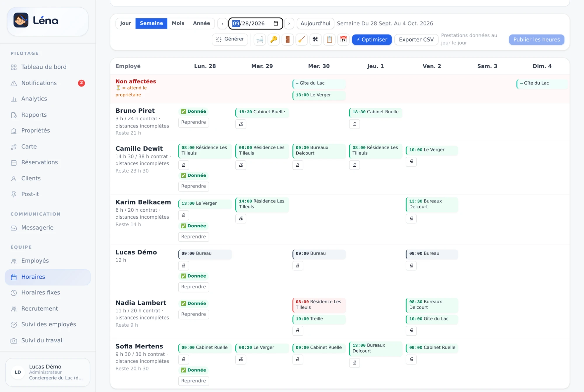Click the Générer button
The width and height of the screenshot is (584, 392).
click(230, 39)
